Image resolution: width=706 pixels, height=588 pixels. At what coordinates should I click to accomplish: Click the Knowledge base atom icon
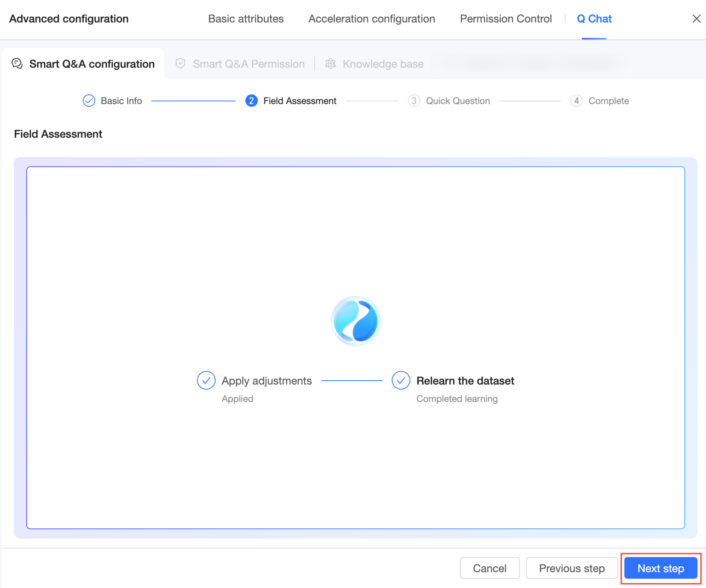(331, 63)
